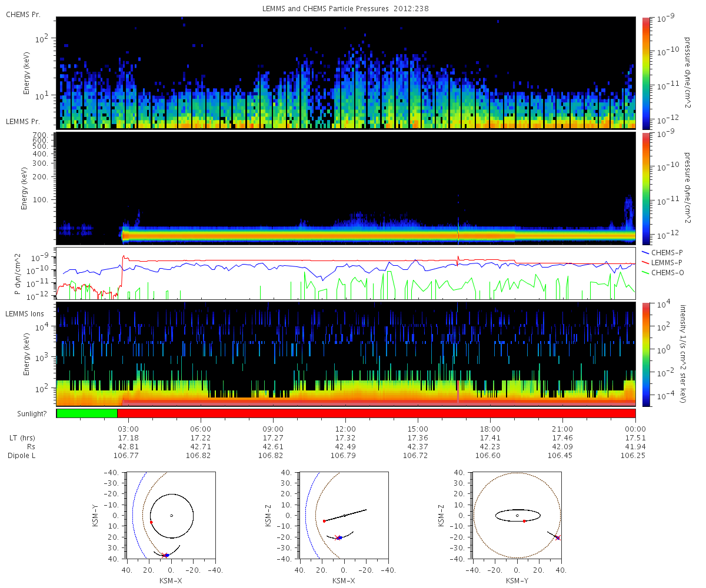Image resolution: width=706 pixels, height=588 pixels.
Task: Click the LT value 17.18
Action: pos(128,438)
